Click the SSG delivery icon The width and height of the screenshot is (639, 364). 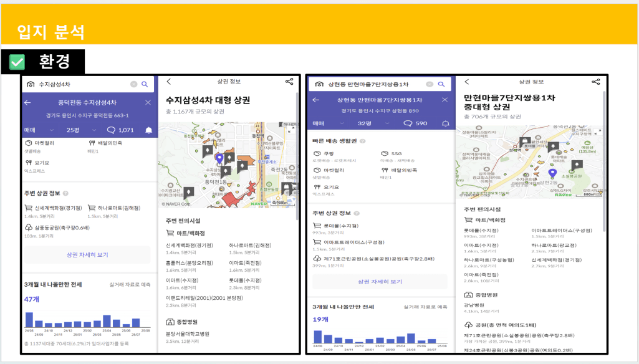click(384, 154)
